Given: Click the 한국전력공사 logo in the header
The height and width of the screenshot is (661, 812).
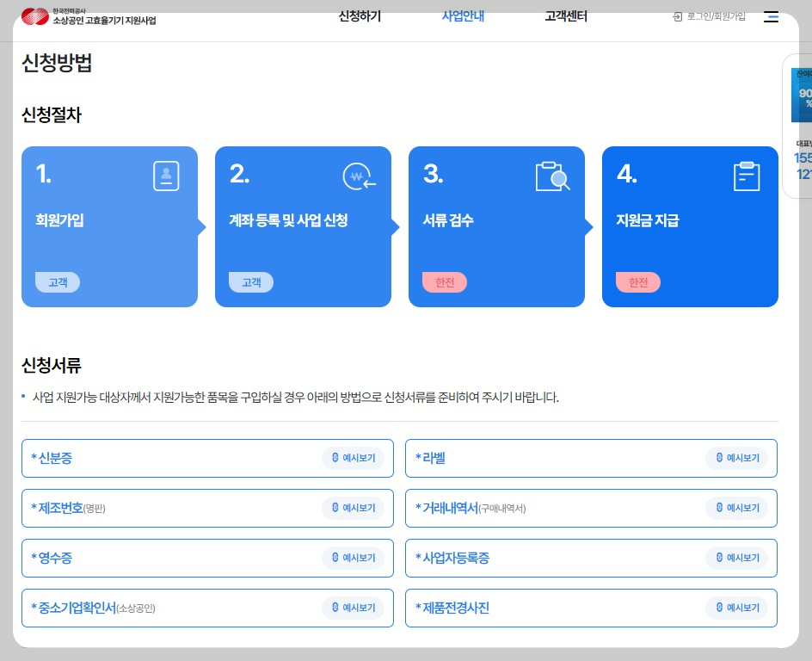Looking at the screenshot, I should point(34,15).
